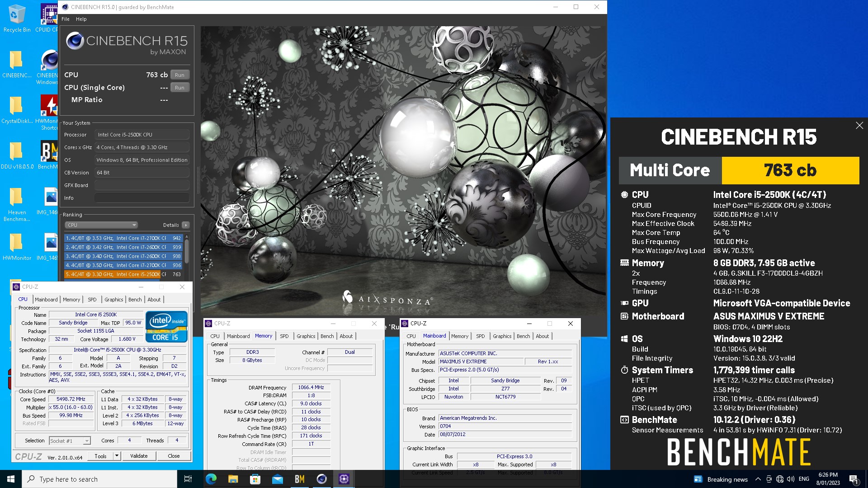Select ranking entry 4C/8T @ 3.40 GHz 938
Image resolution: width=868 pixels, height=488 pixels.
tap(123, 256)
